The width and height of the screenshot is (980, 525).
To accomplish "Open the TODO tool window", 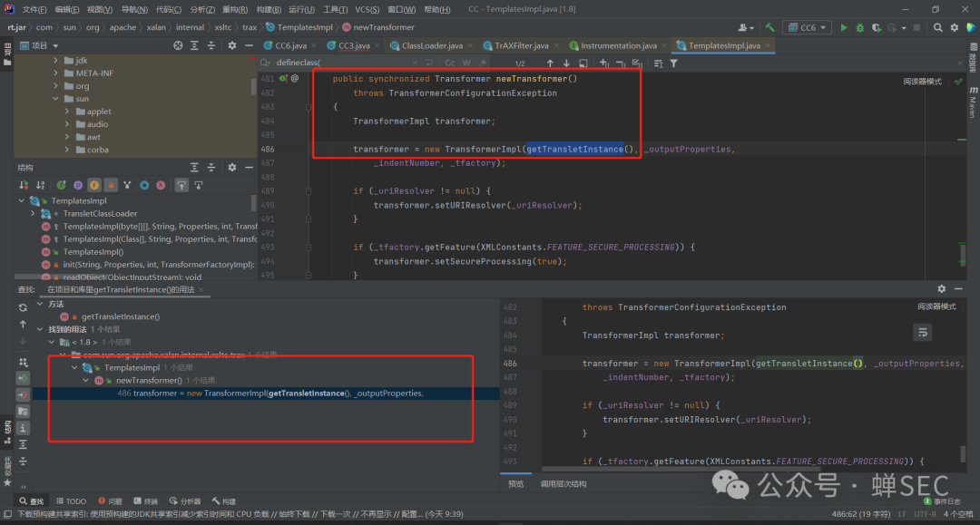I will tap(72, 501).
